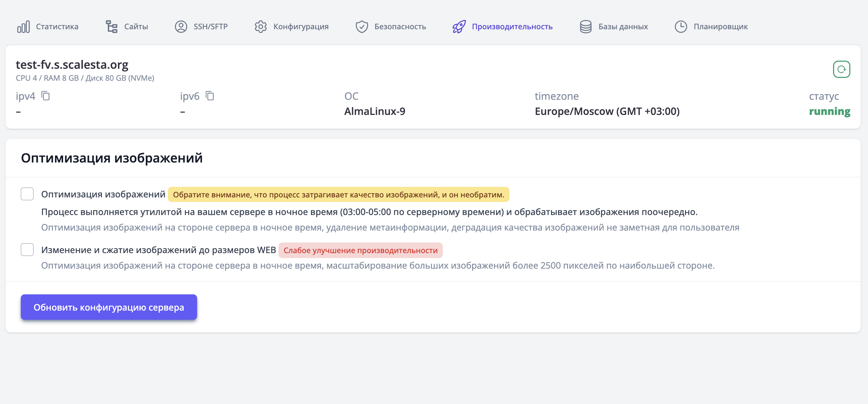
Task: Go to the Базы данных tab
Action: pos(623,27)
